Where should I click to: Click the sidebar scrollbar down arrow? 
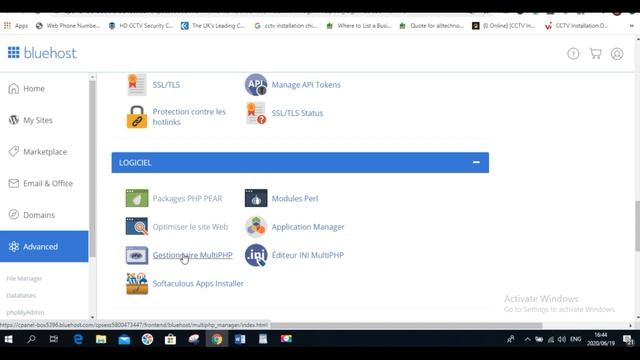[92, 317]
